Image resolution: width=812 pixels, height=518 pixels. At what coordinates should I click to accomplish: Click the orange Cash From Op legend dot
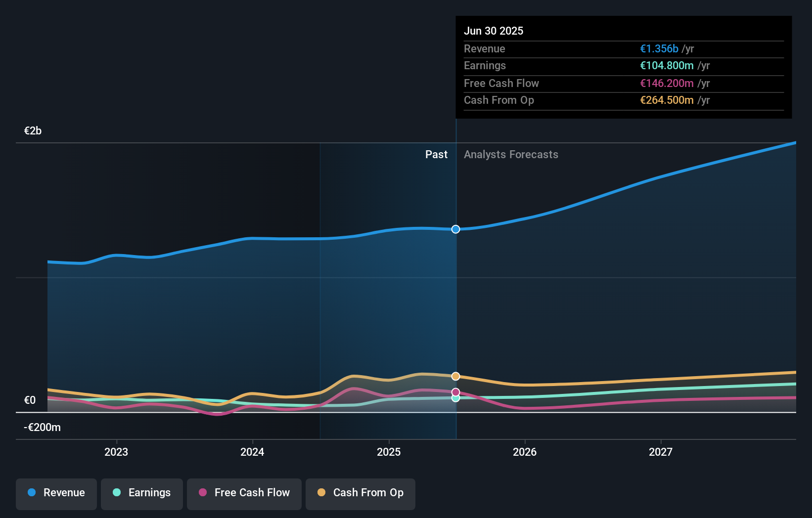point(322,493)
